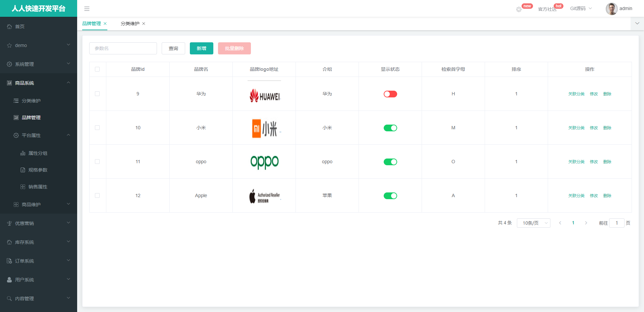
Task: Open 官方社区 link in header
Action: (x=547, y=9)
